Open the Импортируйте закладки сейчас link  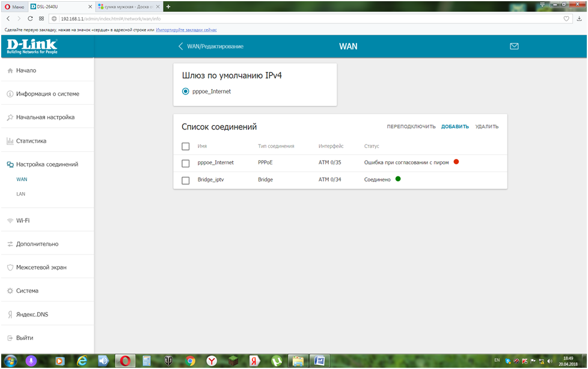click(x=186, y=29)
